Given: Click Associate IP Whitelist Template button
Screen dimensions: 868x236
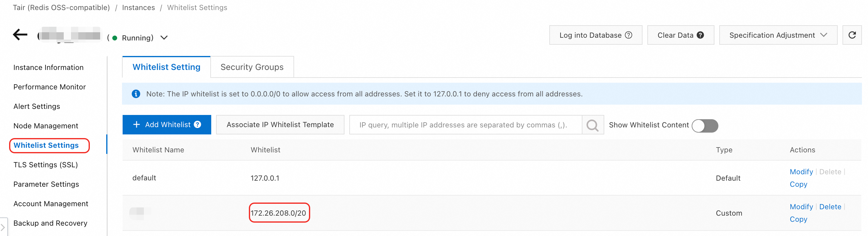Looking at the screenshot, I should (280, 125).
